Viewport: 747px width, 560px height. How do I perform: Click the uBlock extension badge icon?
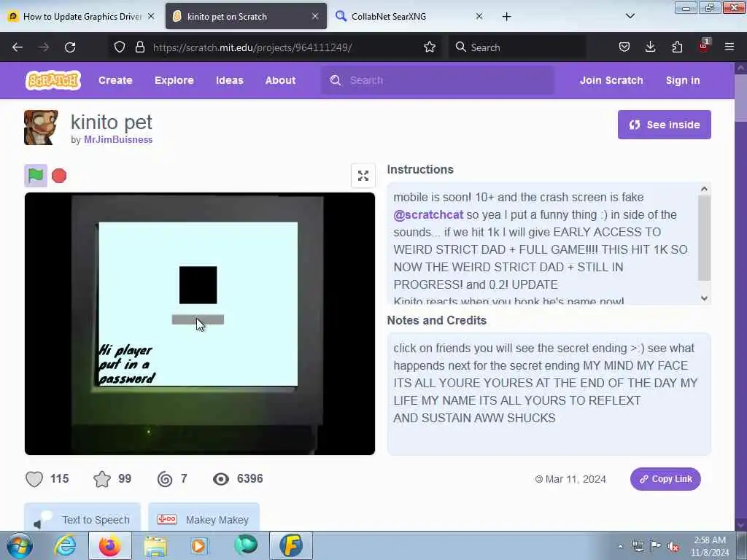click(x=704, y=46)
